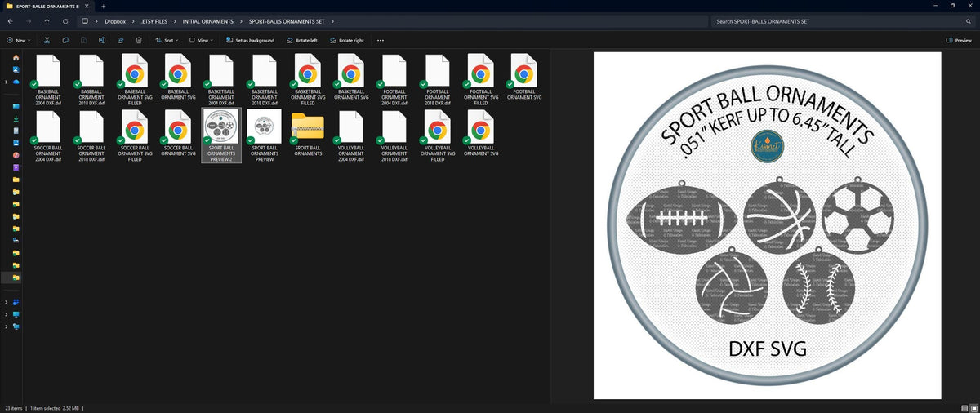Viewport: 980px width, 413px height.
Task: Navigate to Dropbox breadcrumb
Action: click(x=114, y=21)
